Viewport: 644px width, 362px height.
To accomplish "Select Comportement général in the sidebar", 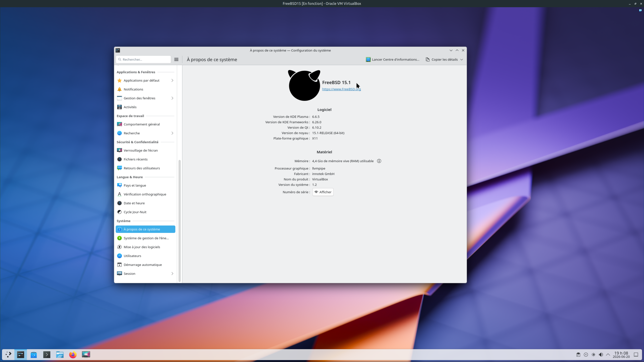I will coord(145,124).
